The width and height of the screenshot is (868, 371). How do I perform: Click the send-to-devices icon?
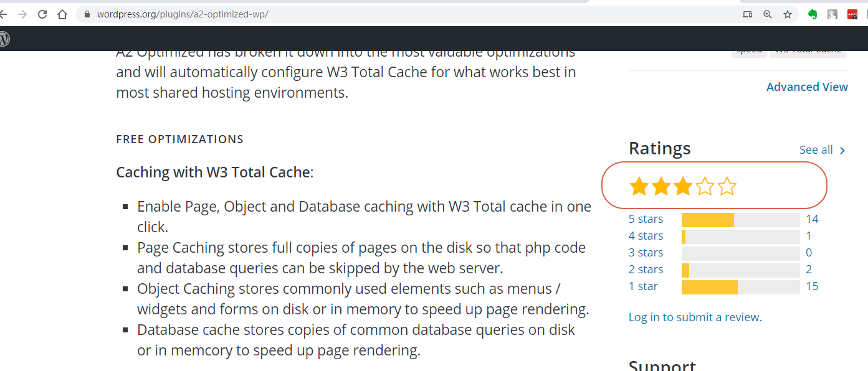tap(748, 14)
